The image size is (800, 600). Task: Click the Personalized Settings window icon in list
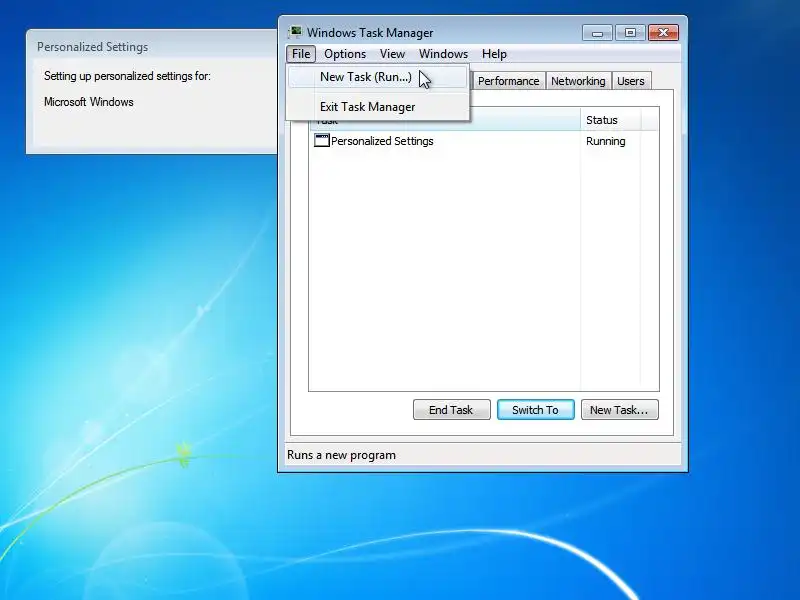321,140
